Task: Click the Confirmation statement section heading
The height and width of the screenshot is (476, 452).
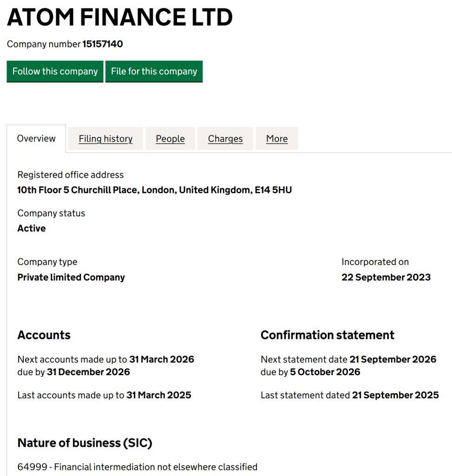Action: (327, 335)
